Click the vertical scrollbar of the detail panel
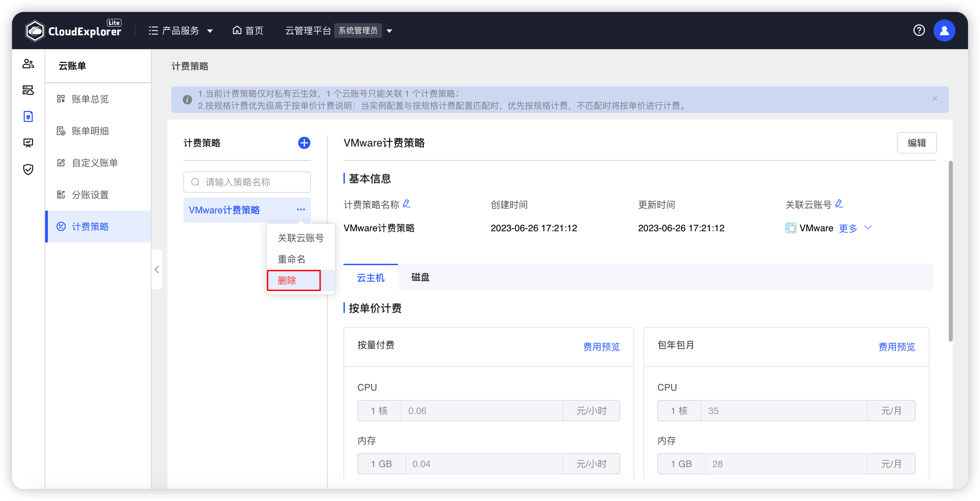980x501 pixels. click(950, 251)
